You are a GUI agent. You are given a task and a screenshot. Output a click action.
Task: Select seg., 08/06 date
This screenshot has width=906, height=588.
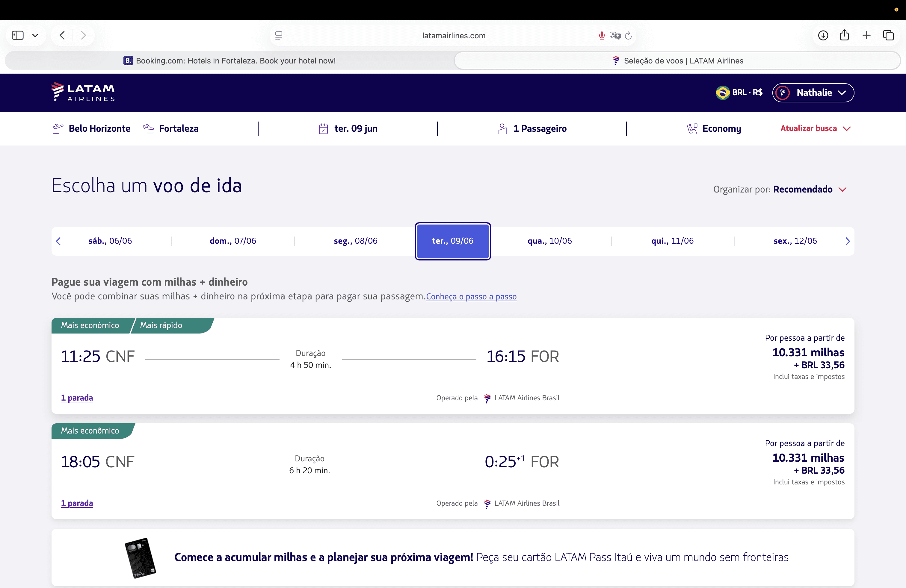click(356, 241)
